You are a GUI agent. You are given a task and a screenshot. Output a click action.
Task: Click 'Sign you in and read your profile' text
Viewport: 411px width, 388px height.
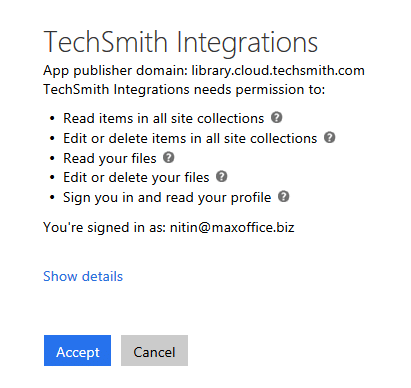click(x=167, y=198)
